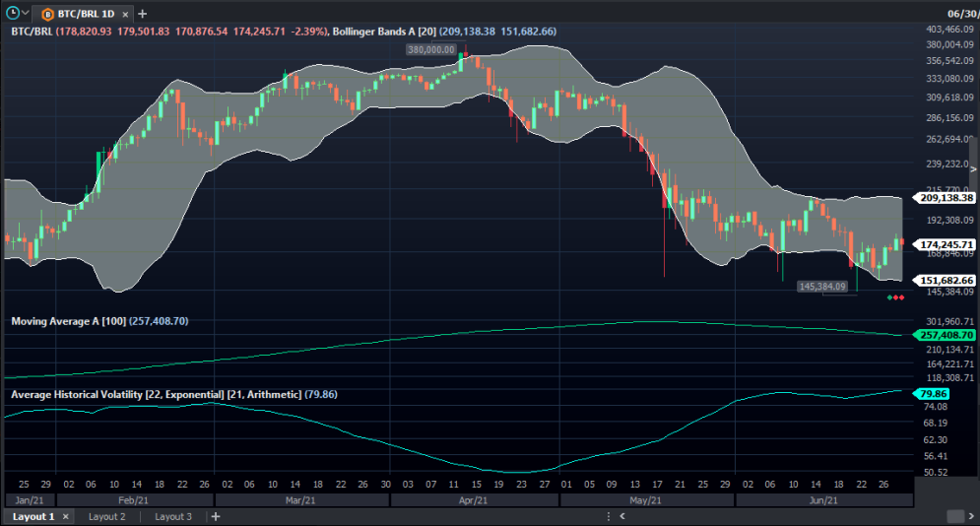Viewport: 980px width, 526px height.
Task: Open the Layout 3 tab
Action: tap(173, 516)
